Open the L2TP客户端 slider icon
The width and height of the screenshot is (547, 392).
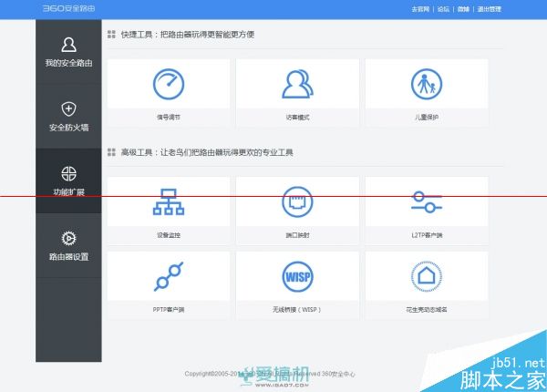[426, 201]
